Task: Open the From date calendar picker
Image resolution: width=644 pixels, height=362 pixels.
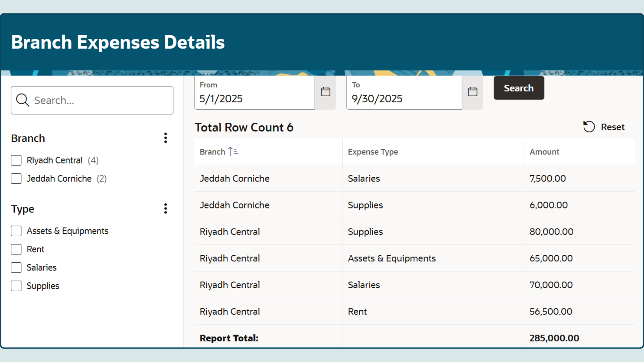Action: pos(325,92)
